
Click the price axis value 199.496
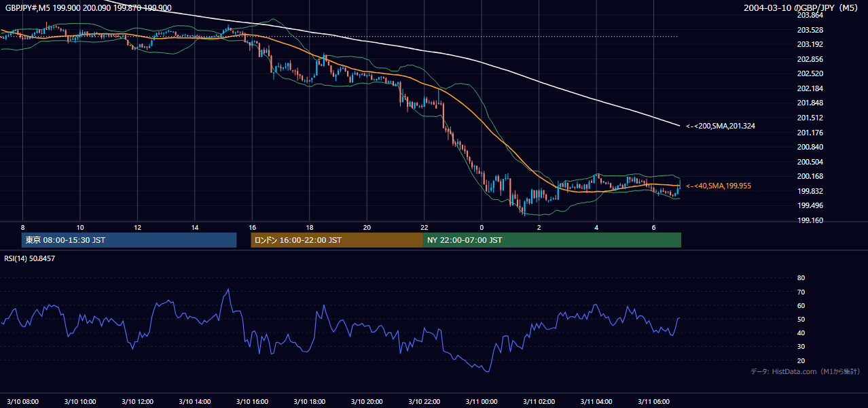click(810, 206)
